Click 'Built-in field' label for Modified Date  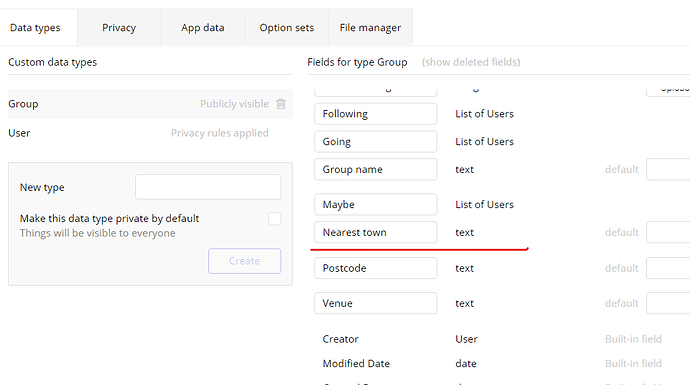(x=633, y=363)
